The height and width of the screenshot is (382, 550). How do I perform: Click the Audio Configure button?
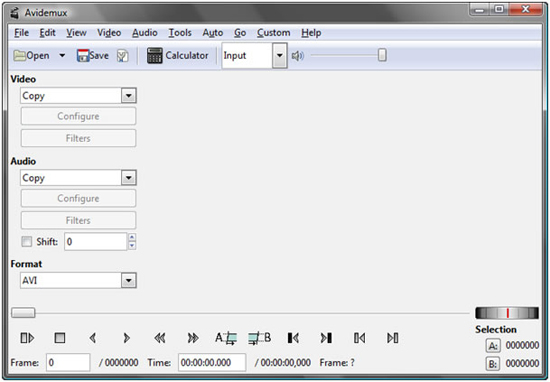78,198
